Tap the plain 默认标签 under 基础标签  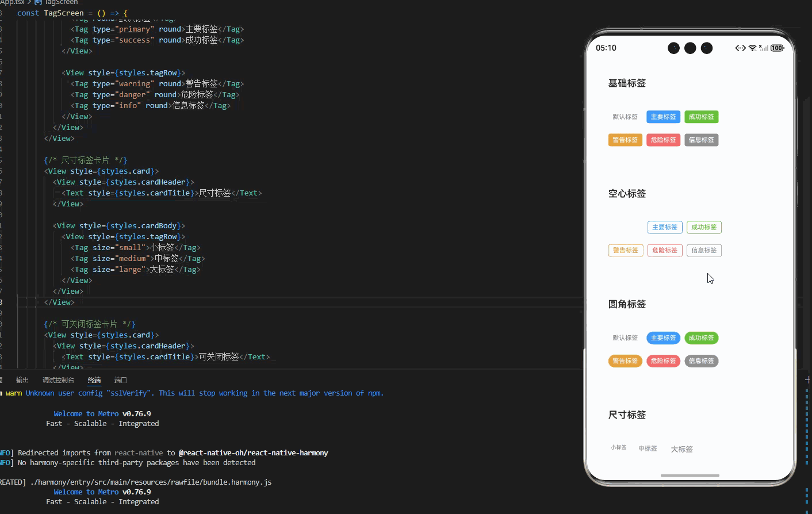(625, 117)
